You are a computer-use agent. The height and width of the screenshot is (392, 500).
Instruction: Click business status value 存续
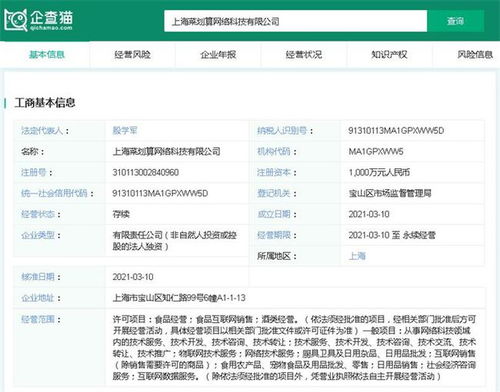[121, 214]
